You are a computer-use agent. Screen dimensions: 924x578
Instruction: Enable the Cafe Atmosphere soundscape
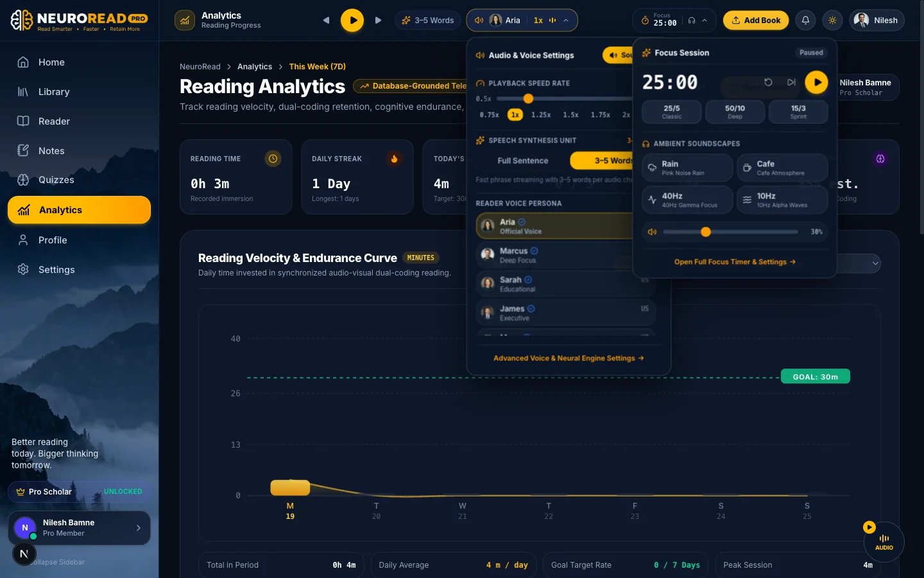tap(782, 168)
